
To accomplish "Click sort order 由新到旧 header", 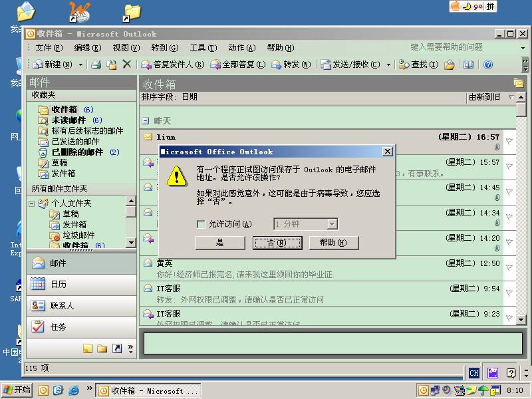I will pyautogui.click(x=485, y=97).
